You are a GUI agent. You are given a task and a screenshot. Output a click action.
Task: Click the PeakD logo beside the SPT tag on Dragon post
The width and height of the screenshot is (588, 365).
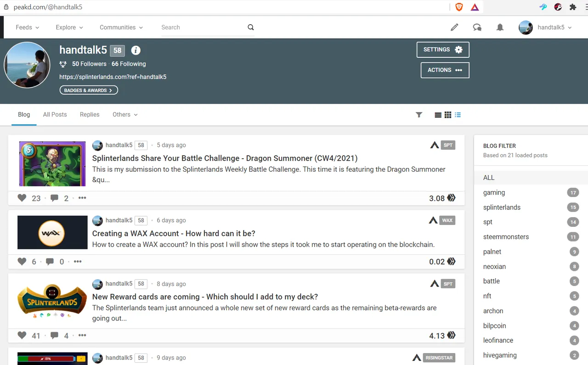tap(435, 145)
